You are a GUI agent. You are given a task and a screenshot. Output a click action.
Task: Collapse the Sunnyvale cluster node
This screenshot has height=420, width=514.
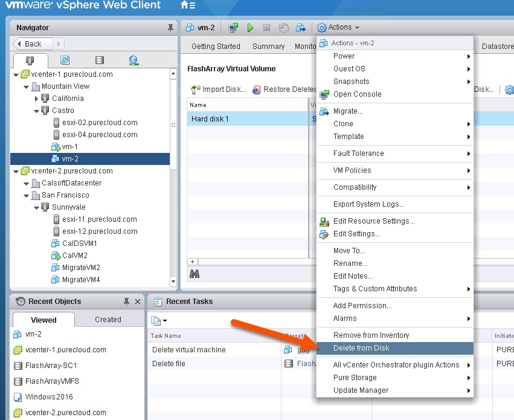point(37,208)
